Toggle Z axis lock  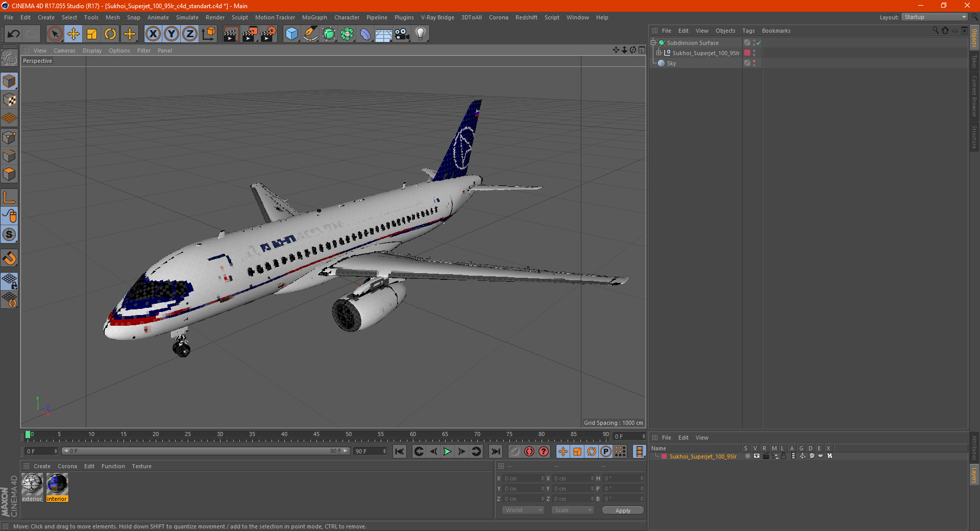pyautogui.click(x=190, y=34)
